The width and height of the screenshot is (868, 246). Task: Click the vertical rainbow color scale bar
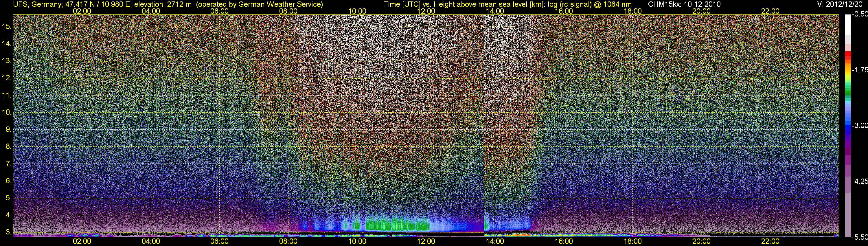pyautogui.click(x=848, y=126)
